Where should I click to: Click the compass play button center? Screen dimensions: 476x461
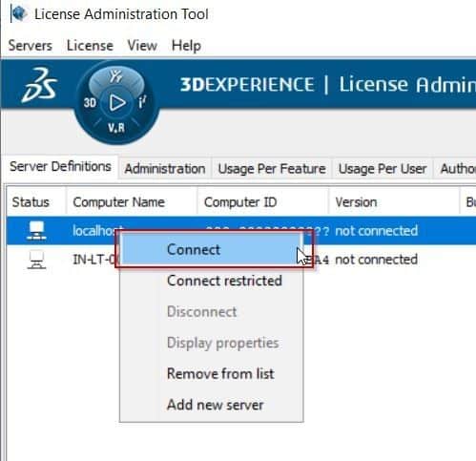(116, 103)
